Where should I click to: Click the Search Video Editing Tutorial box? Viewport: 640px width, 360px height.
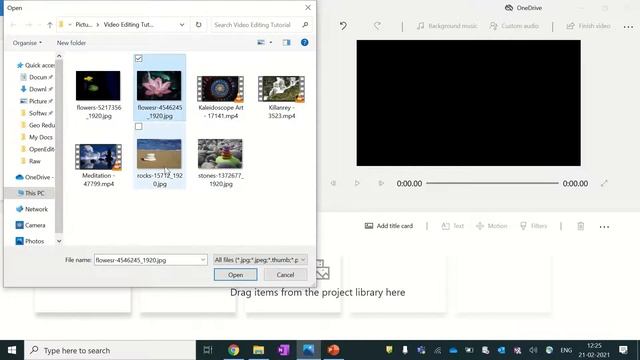pos(261,25)
